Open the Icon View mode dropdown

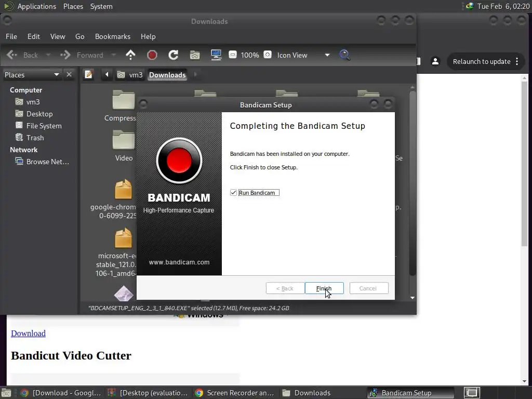303,55
